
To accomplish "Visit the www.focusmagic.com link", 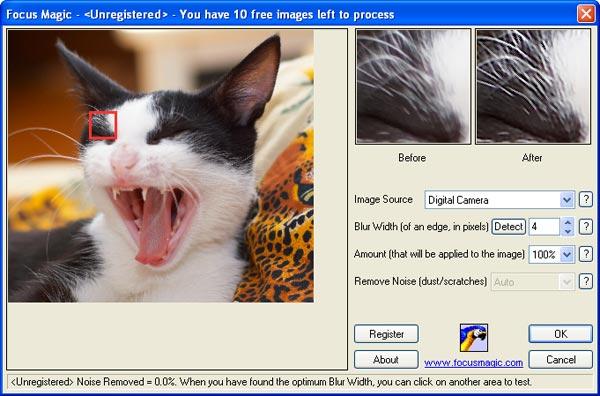I will 473,362.
